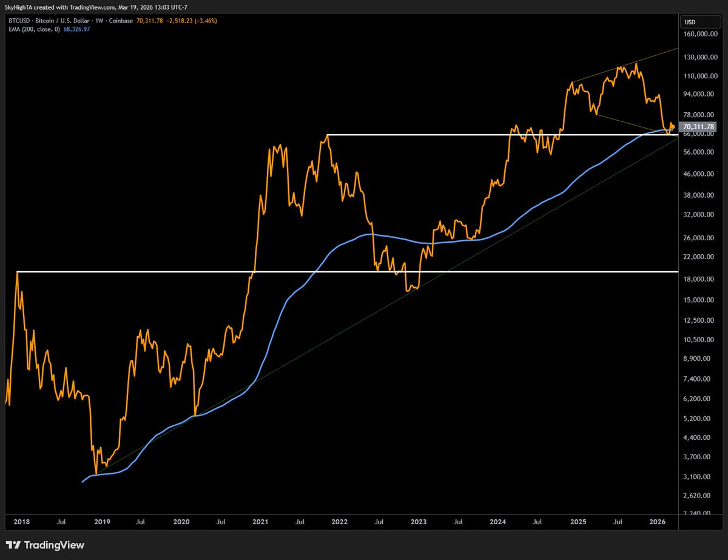Image resolution: width=728 pixels, height=560 pixels.
Task: Click the 2025 label on the time axis
Action: pos(579,522)
